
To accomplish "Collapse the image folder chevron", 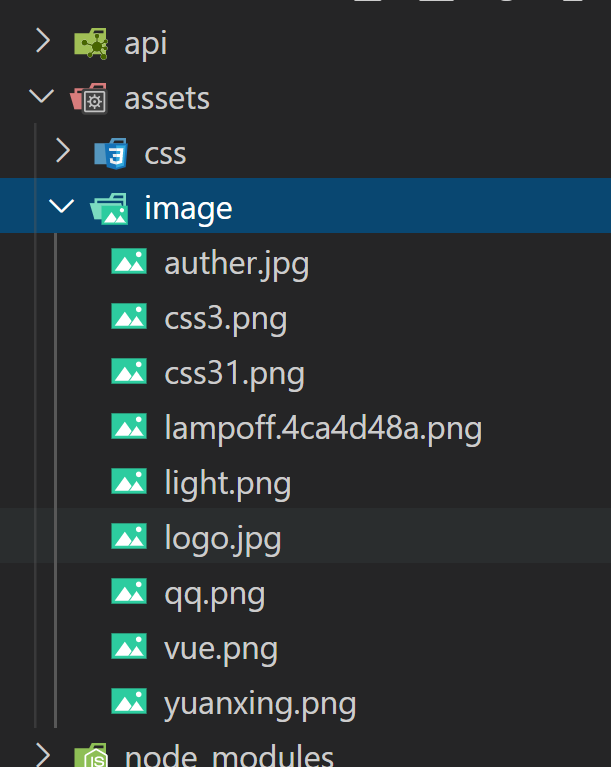I will click(x=62, y=205).
